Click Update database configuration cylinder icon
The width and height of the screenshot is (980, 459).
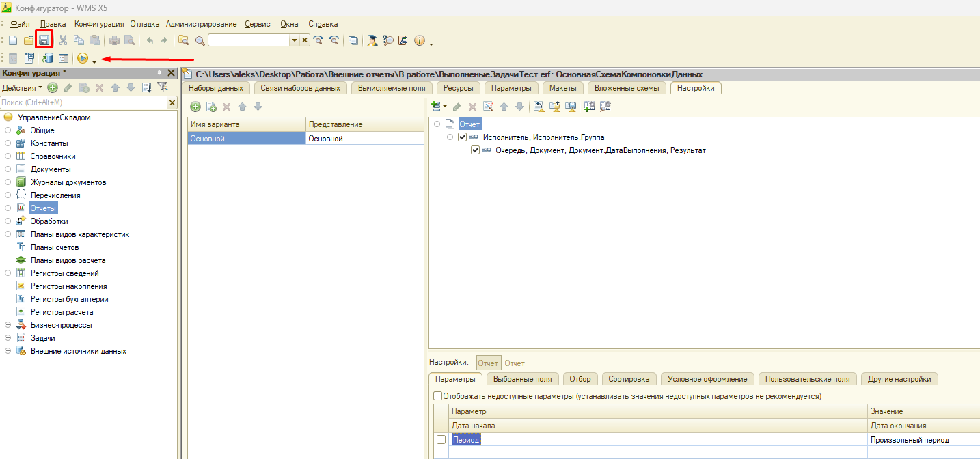click(48, 59)
